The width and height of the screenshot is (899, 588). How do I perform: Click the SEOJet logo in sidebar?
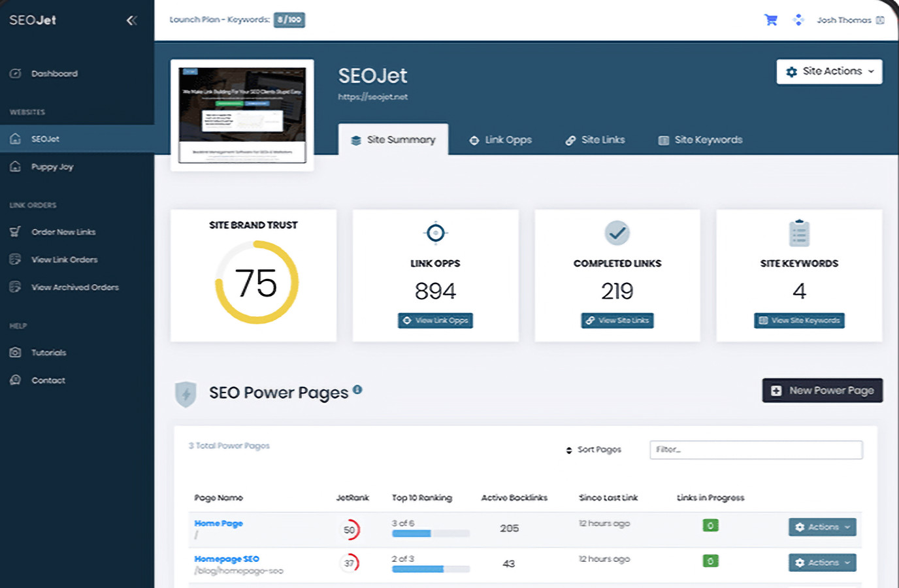pyautogui.click(x=33, y=20)
